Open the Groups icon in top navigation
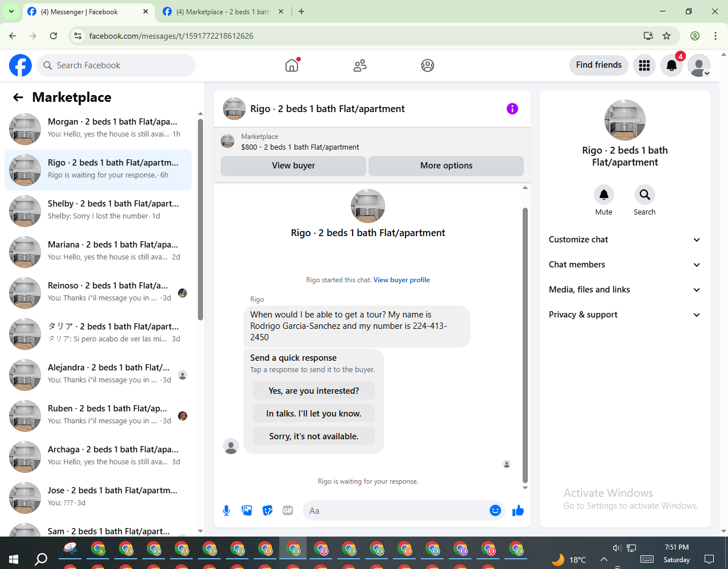The height and width of the screenshot is (569, 728). click(428, 65)
